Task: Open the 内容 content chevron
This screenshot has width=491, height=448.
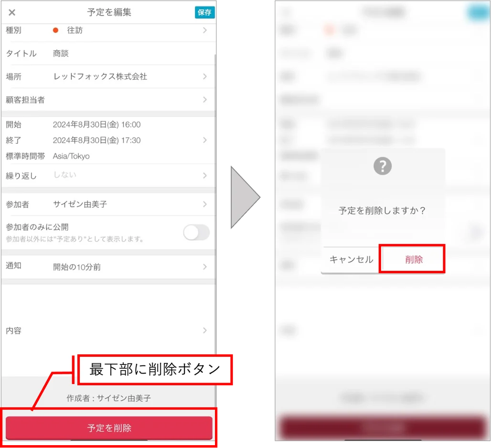Action: point(205,331)
